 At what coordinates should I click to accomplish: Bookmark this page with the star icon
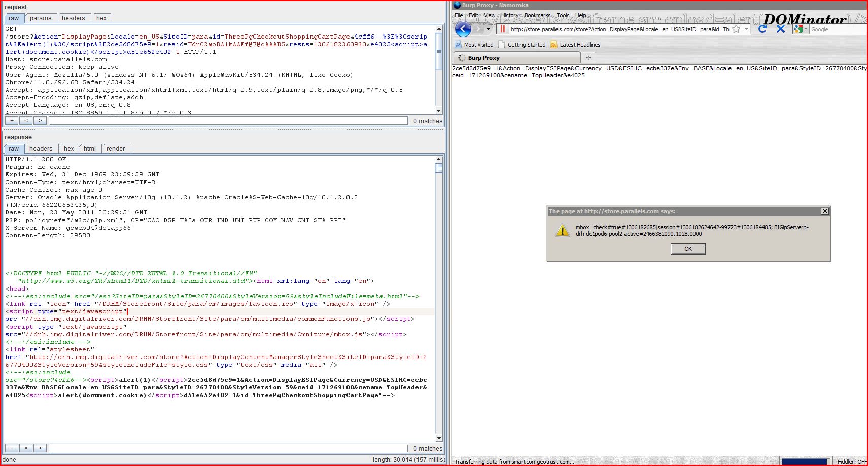coord(736,29)
